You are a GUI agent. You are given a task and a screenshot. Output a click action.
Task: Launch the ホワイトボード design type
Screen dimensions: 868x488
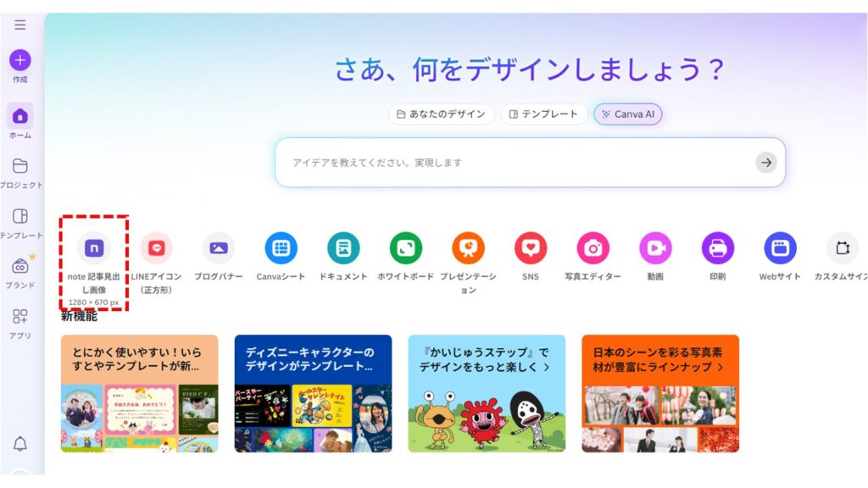coord(406,248)
